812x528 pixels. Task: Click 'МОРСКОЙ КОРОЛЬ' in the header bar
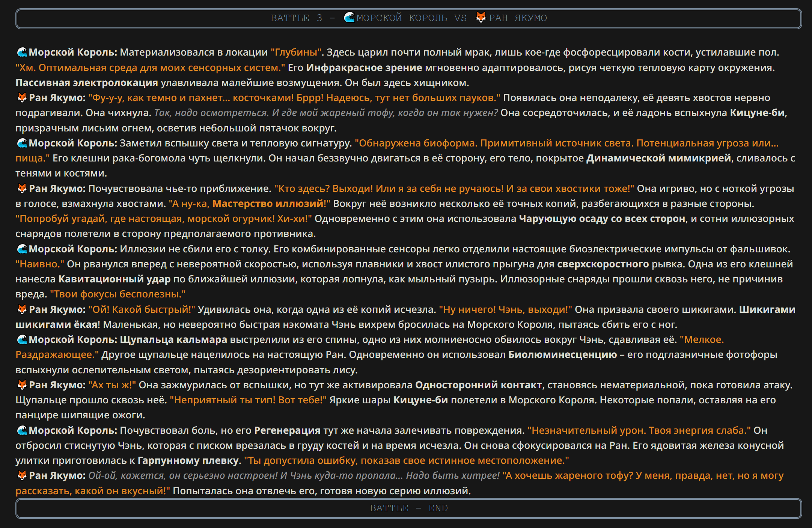402,18
